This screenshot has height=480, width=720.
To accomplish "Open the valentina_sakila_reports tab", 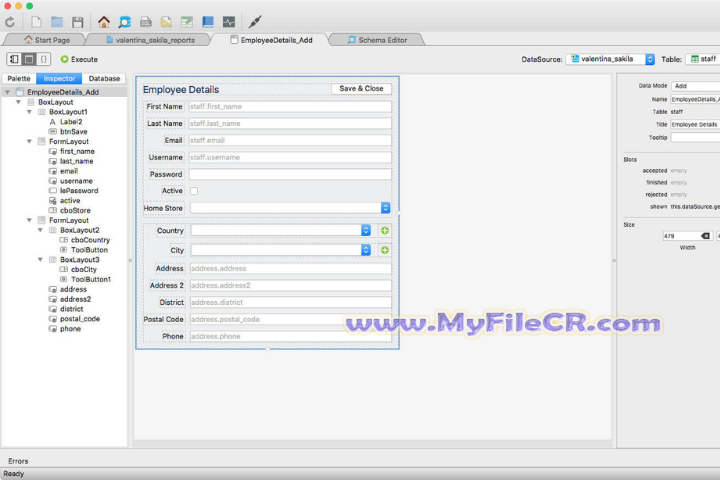I will [150, 40].
